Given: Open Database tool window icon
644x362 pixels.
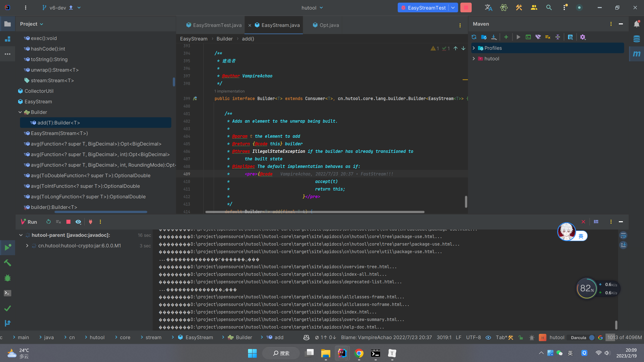Looking at the screenshot, I should [636, 39].
